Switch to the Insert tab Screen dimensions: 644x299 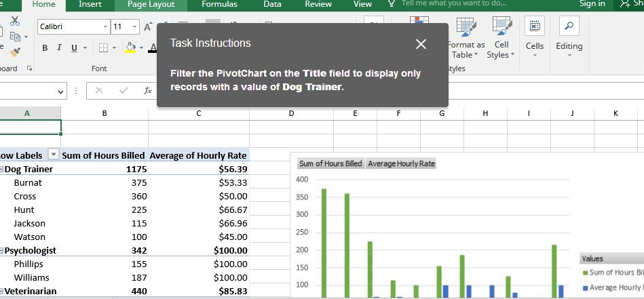coord(90,4)
